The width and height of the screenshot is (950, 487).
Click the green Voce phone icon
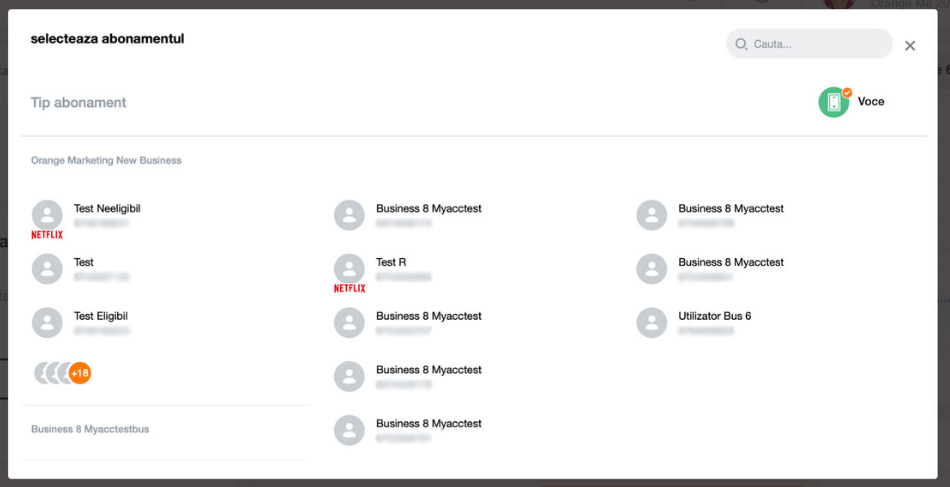[x=833, y=102]
